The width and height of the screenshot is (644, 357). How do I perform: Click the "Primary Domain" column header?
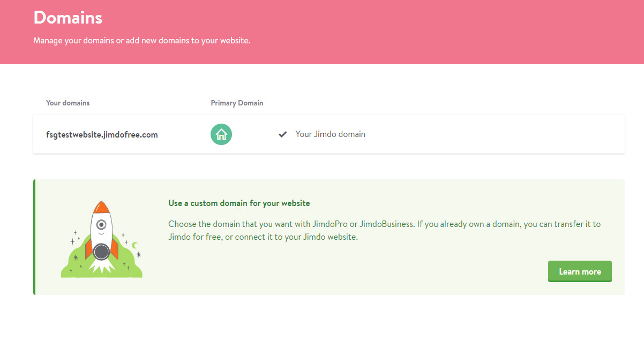point(237,103)
